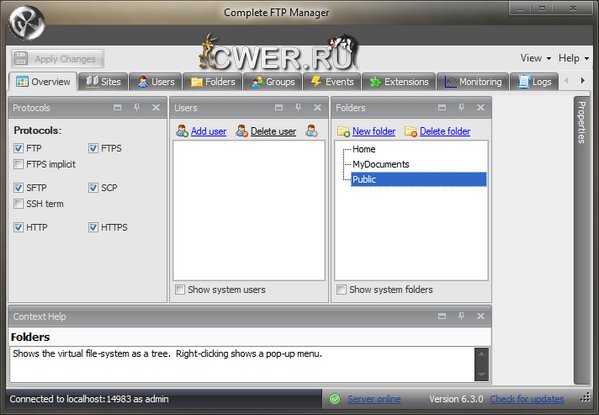
Task: Uncheck the SCP protocol
Action: coord(93,188)
